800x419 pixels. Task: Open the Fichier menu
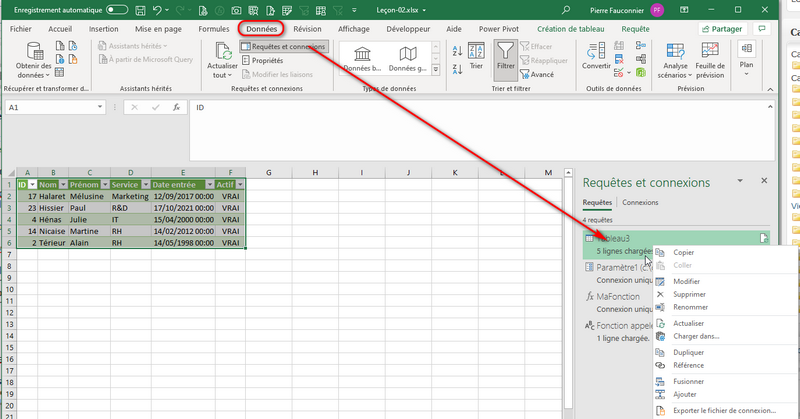click(x=20, y=29)
